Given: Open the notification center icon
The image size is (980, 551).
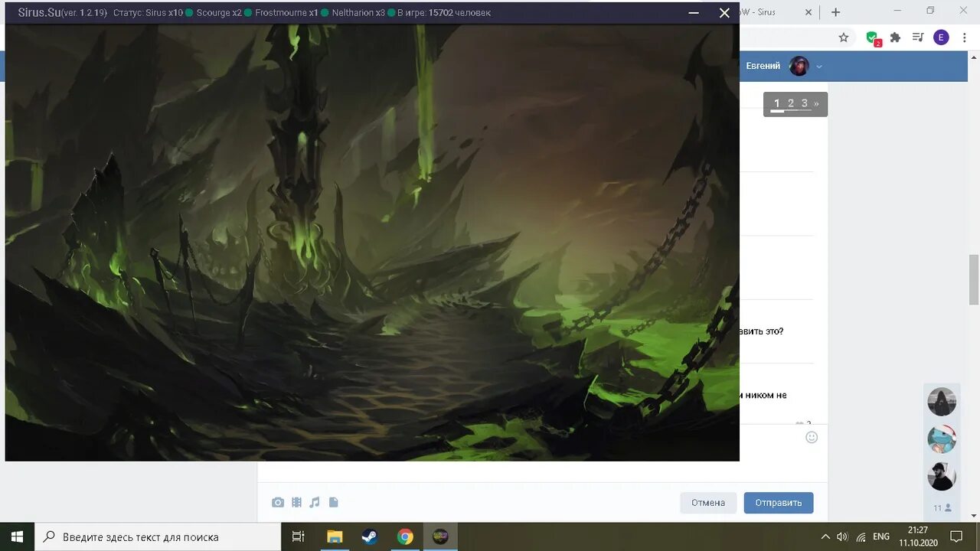Looking at the screenshot, I should 956,537.
